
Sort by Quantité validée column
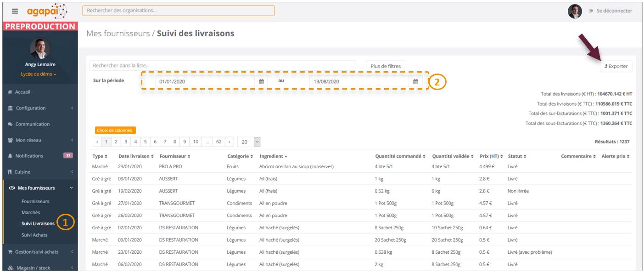point(453,156)
